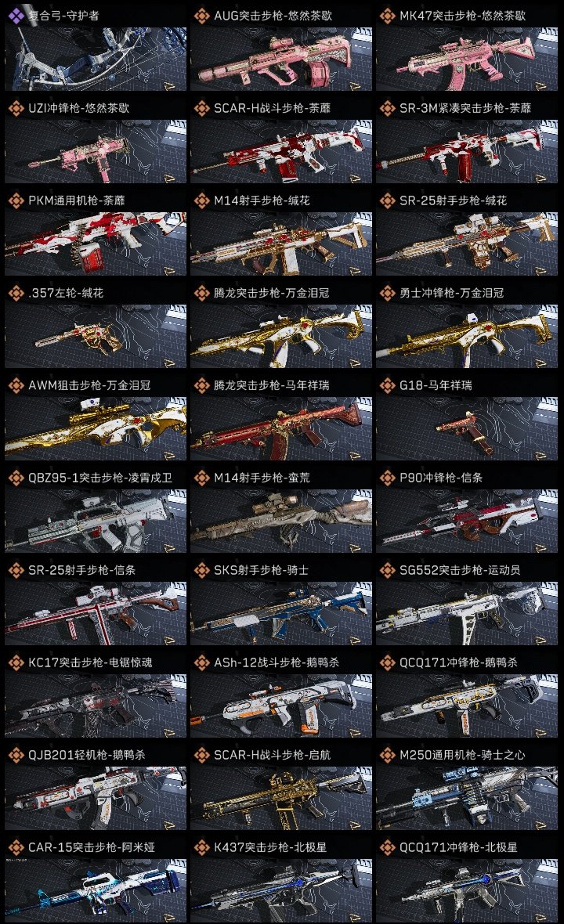Screen dimensions: 564x924
Task: Click the rarity icon beside .357左轮-缄花
Action: [x=16, y=293]
